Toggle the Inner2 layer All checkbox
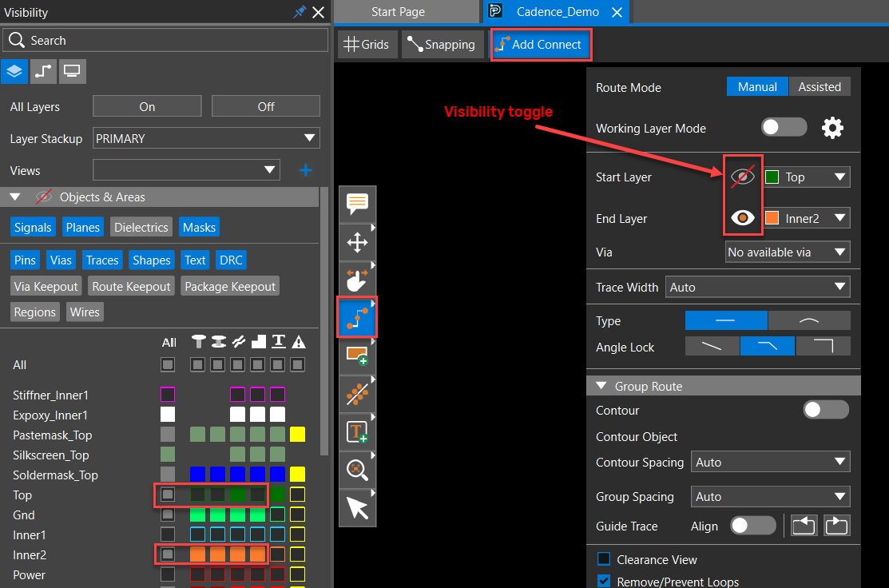 click(168, 554)
